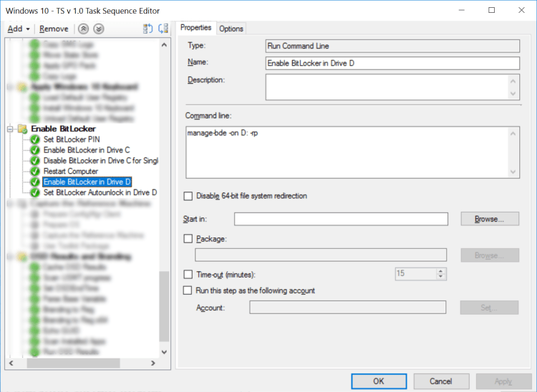Click the Remove button in toolbar
The image size is (537, 392).
(x=54, y=29)
